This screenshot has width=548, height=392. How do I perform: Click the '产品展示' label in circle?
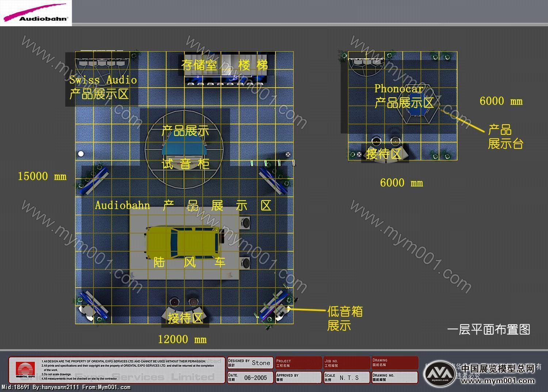pos(185,130)
